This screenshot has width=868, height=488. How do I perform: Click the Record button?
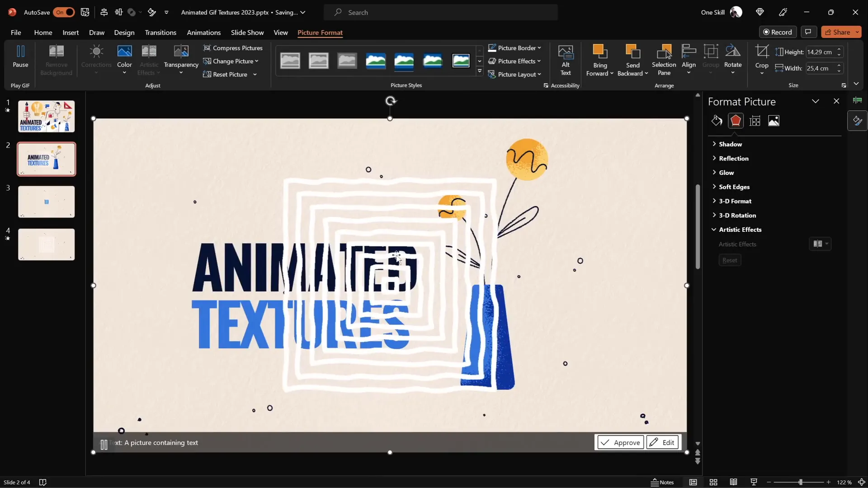(778, 32)
